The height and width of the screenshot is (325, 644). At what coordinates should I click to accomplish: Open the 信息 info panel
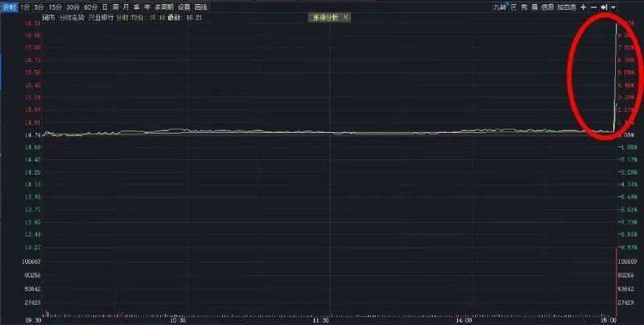coord(547,6)
